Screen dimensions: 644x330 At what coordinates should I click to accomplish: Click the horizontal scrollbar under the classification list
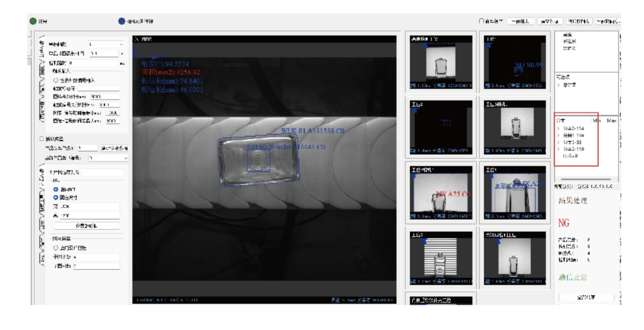tap(585, 179)
